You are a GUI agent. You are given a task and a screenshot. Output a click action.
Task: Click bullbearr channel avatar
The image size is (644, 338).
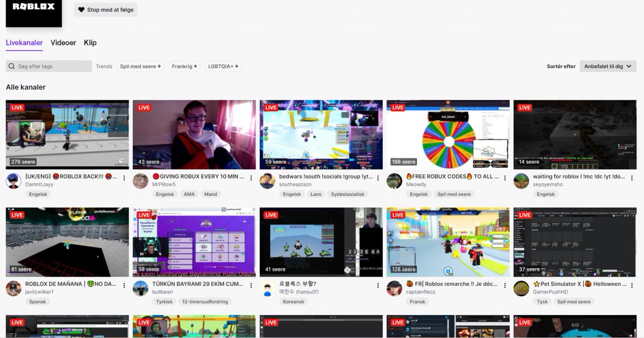pyautogui.click(x=141, y=289)
